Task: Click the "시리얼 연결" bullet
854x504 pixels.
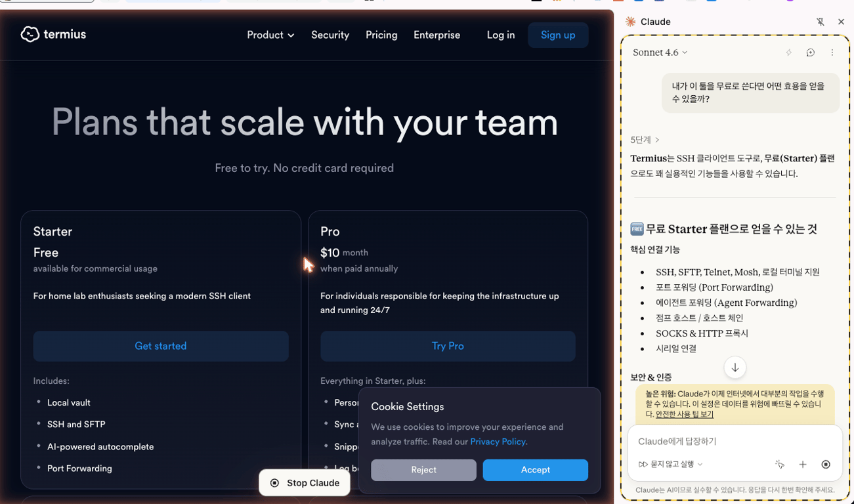Action: (x=676, y=348)
